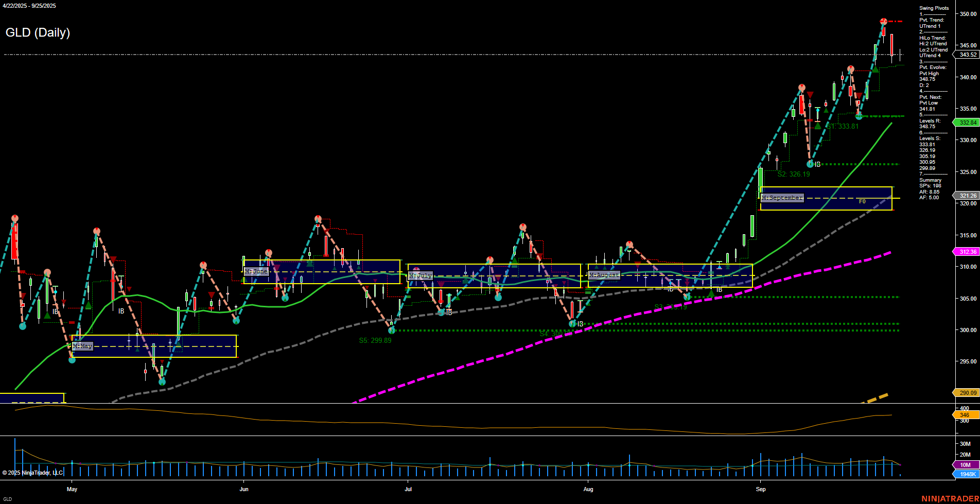
Task: Expand the Summary section showing SP's: 198
Action: (x=929, y=180)
